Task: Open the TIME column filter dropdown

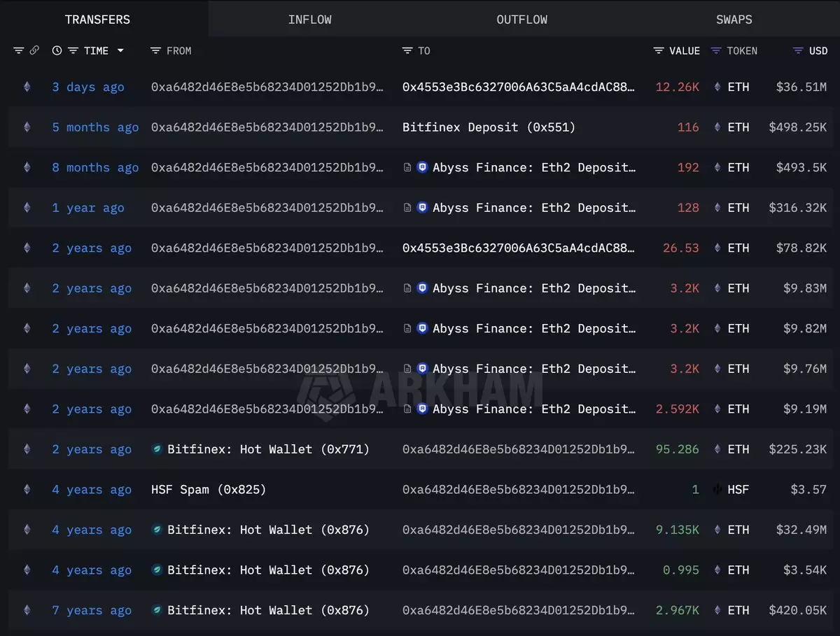Action: click(73, 51)
